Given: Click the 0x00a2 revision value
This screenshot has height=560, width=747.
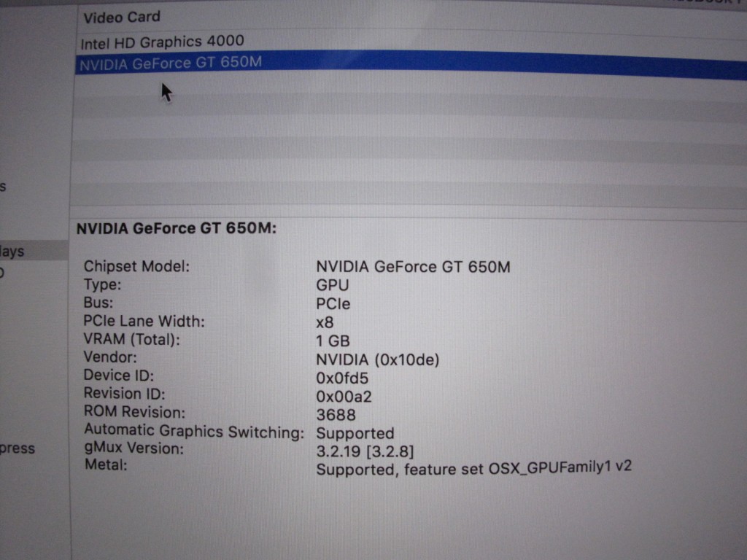Looking at the screenshot, I should point(344,396).
